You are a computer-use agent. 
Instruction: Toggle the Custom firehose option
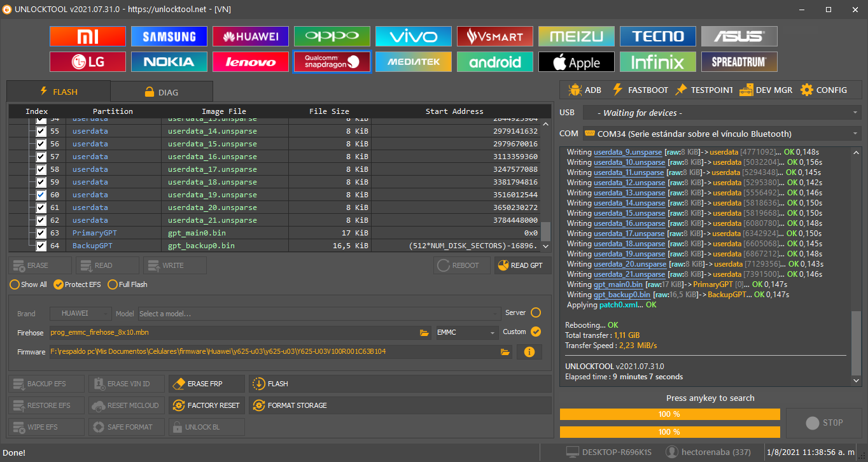click(x=536, y=332)
